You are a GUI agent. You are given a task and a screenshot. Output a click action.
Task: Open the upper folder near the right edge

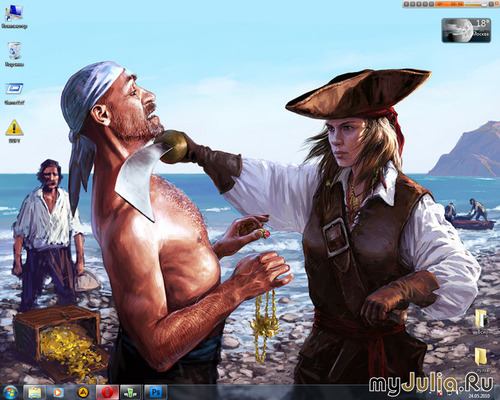pyautogui.click(x=482, y=319)
